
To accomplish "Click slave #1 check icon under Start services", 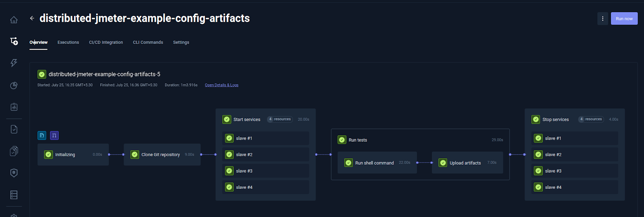I will pos(229,138).
